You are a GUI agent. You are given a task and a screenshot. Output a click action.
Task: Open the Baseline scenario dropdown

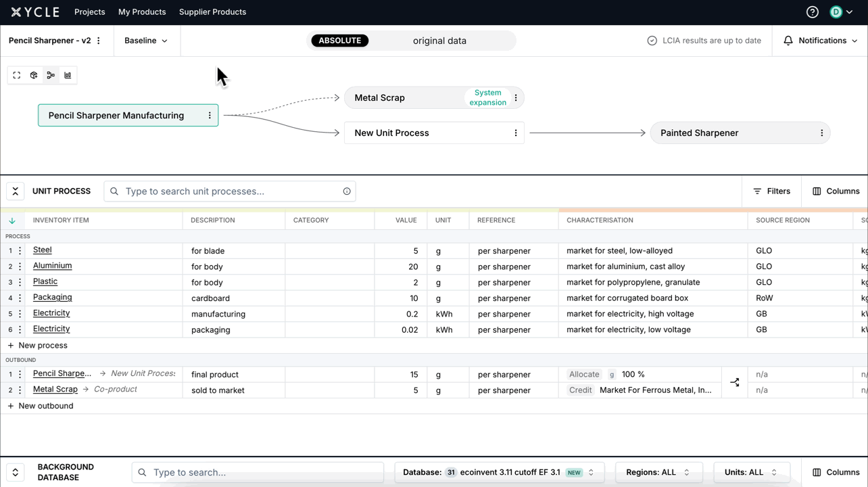(146, 41)
